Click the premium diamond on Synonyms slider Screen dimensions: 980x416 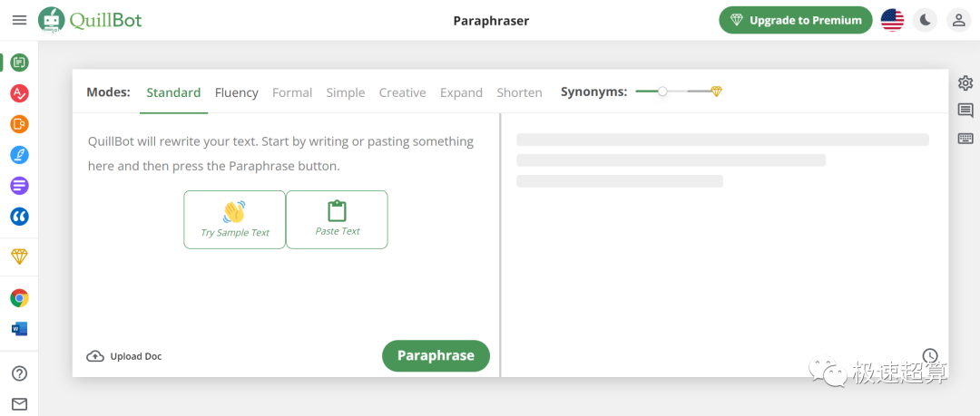click(716, 92)
